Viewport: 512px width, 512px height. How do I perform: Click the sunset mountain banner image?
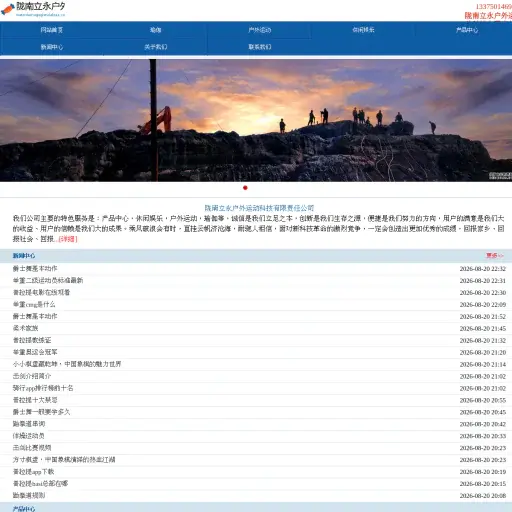[256, 120]
